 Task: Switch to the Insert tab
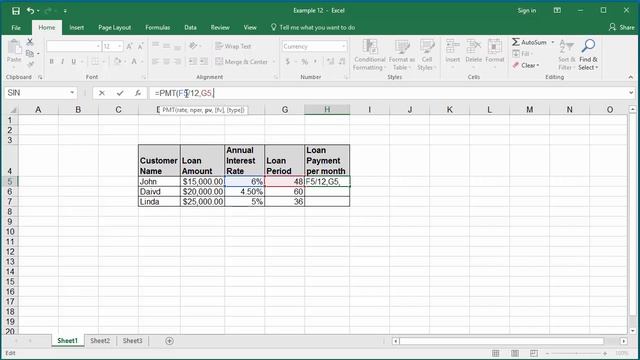[76, 28]
